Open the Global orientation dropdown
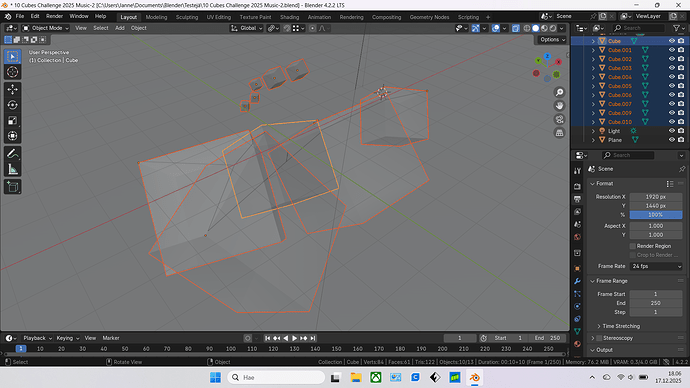The width and height of the screenshot is (690, 388). coord(246,28)
